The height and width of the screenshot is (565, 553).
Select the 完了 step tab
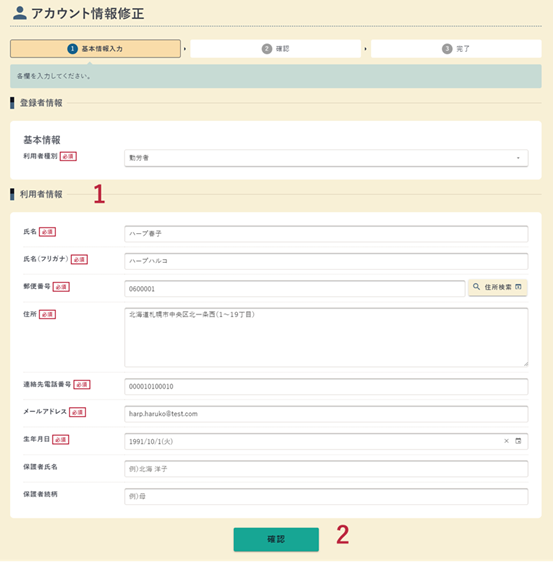[x=456, y=49]
